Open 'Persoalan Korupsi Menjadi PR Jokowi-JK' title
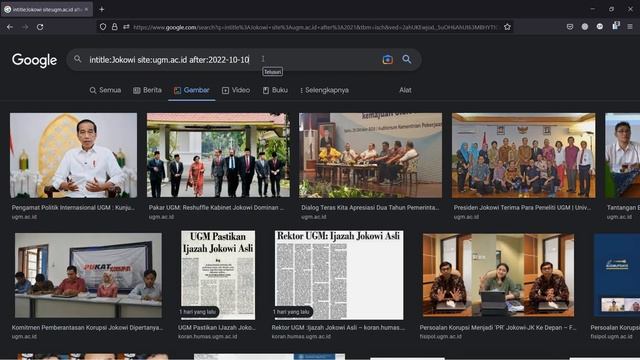Image resolution: width=640 pixels, height=360 pixels. click(498, 328)
